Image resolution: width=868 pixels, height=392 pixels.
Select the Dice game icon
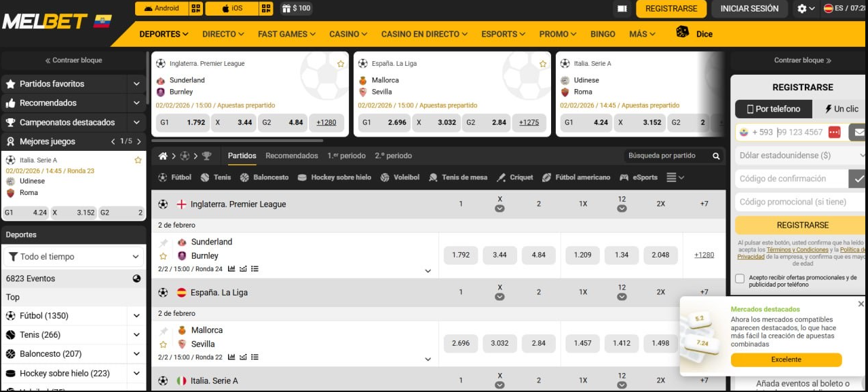[683, 33]
